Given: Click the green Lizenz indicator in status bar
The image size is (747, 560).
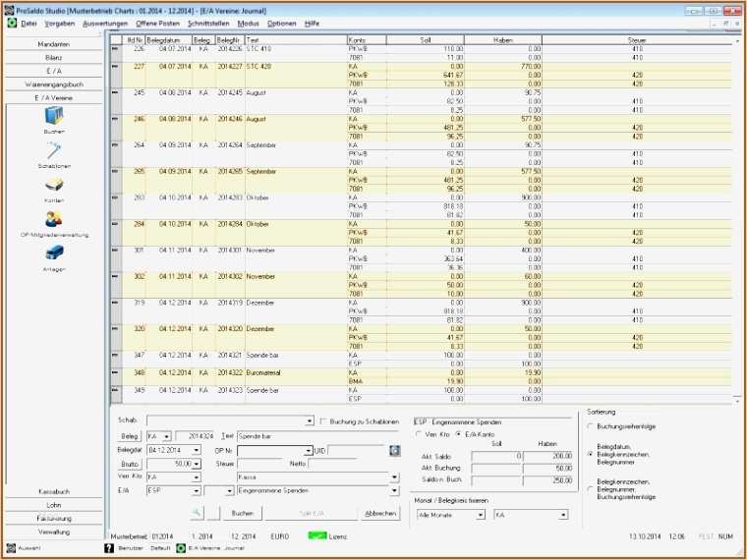Looking at the screenshot, I should point(317,535).
